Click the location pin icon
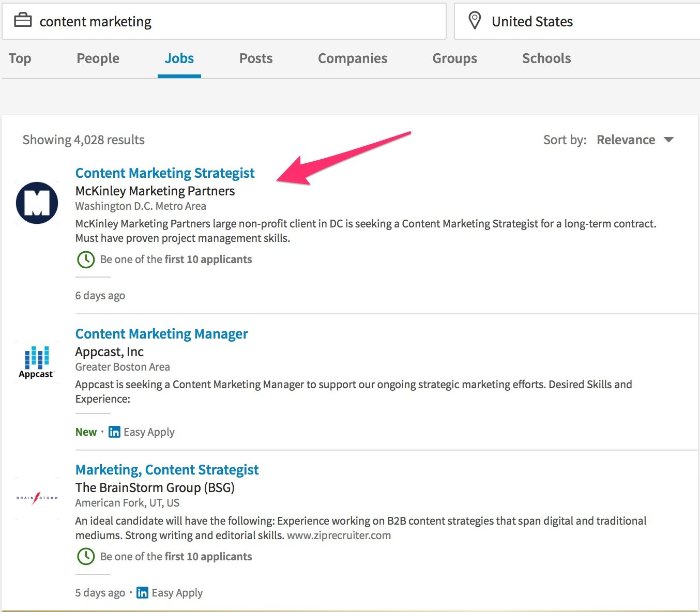The image size is (700, 612). 474,21
